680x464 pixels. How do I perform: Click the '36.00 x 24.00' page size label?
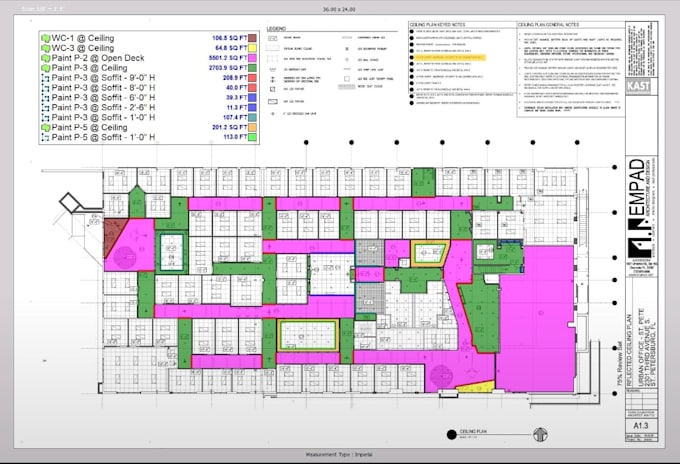point(339,9)
